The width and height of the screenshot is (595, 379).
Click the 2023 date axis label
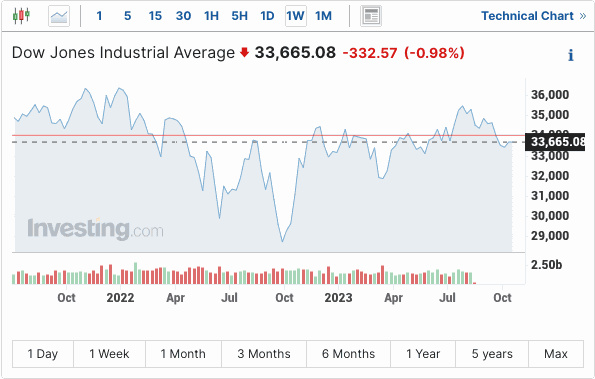[x=338, y=298]
